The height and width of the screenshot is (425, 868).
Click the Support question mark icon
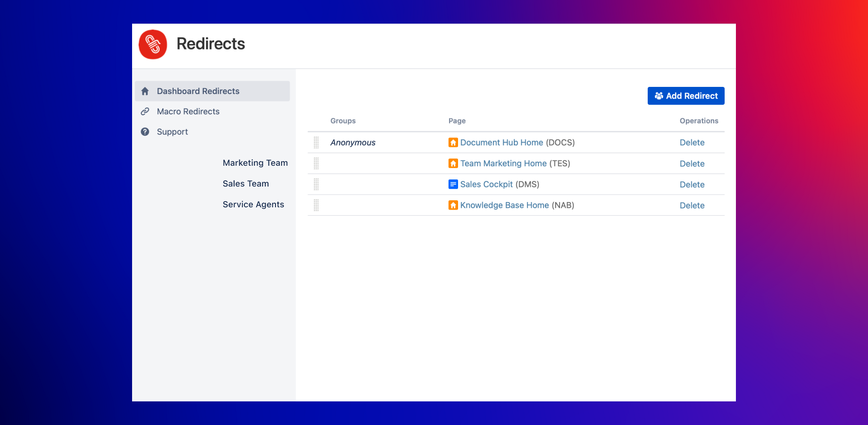click(x=145, y=132)
